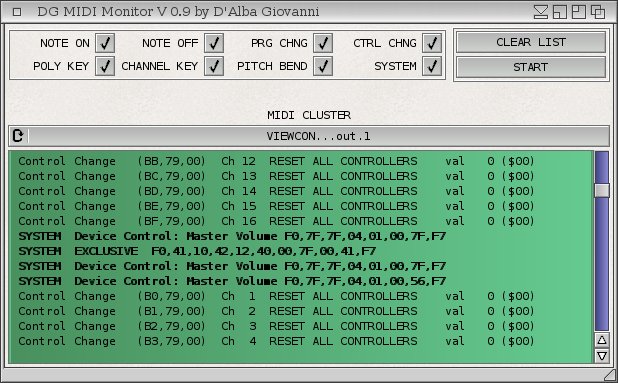The height and width of the screenshot is (383, 618).
Task: Select the Ch 14 Control Change row
Action: coord(301,191)
